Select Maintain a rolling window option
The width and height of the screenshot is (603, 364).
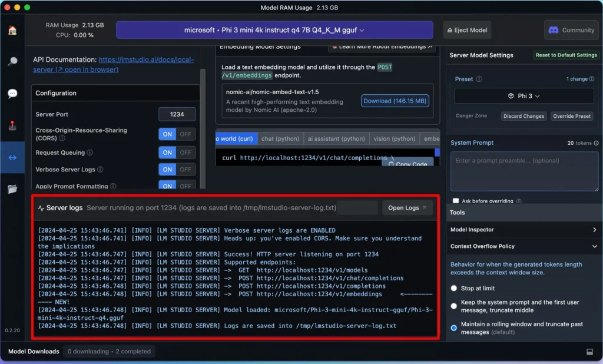point(454,328)
